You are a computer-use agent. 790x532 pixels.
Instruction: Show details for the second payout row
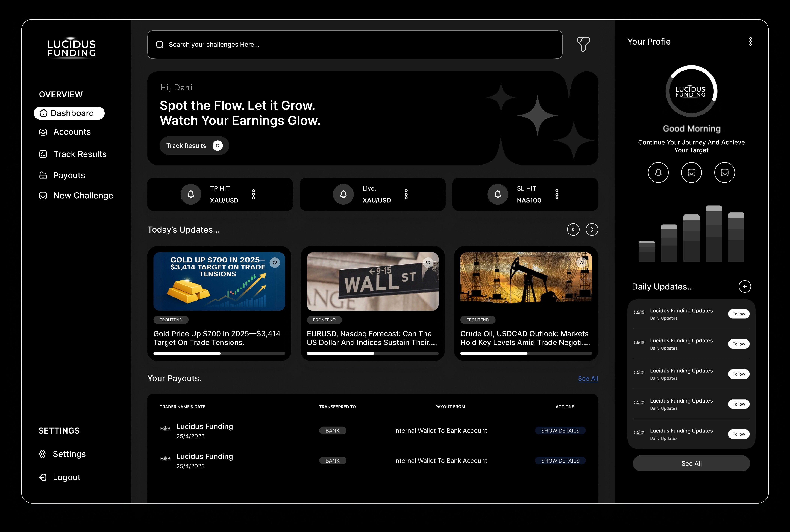point(560,461)
